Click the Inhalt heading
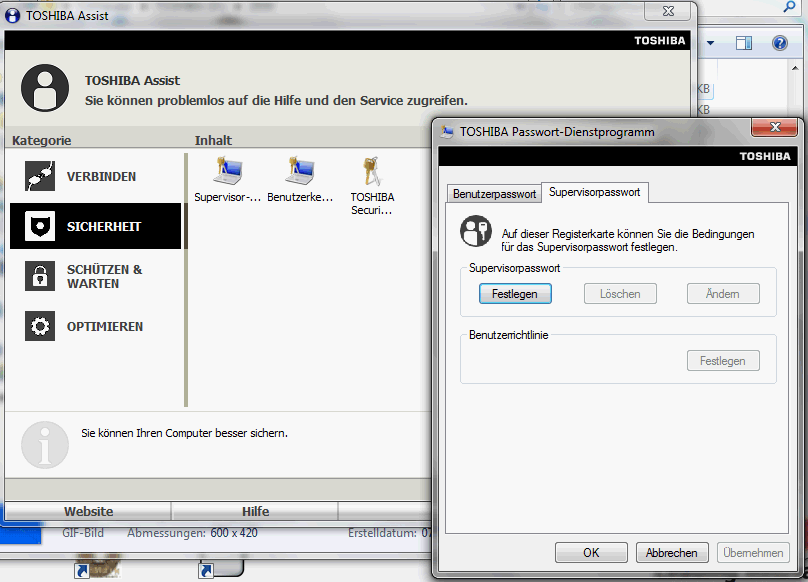The height and width of the screenshot is (582, 808). coord(213,140)
